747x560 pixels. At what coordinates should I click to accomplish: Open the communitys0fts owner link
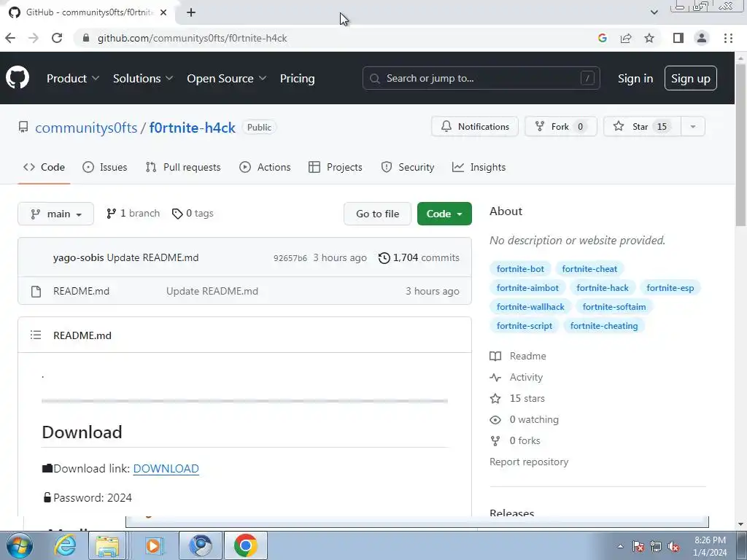pos(86,128)
